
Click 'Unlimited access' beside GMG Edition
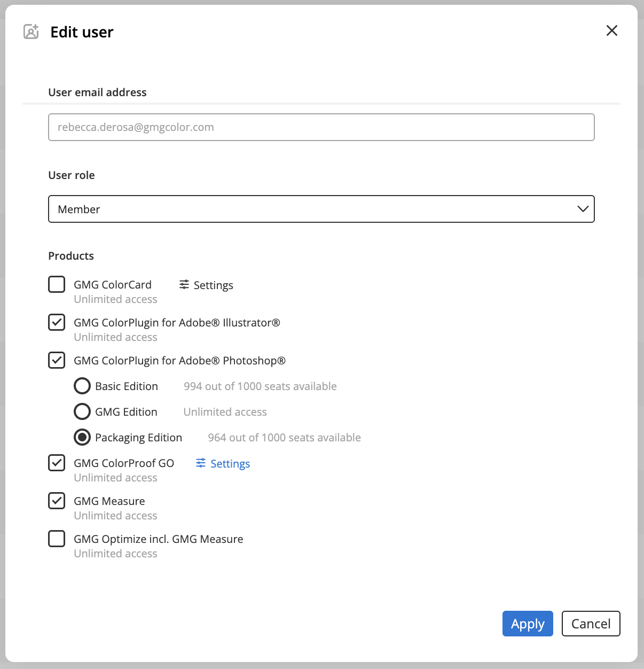click(x=225, y=412)
